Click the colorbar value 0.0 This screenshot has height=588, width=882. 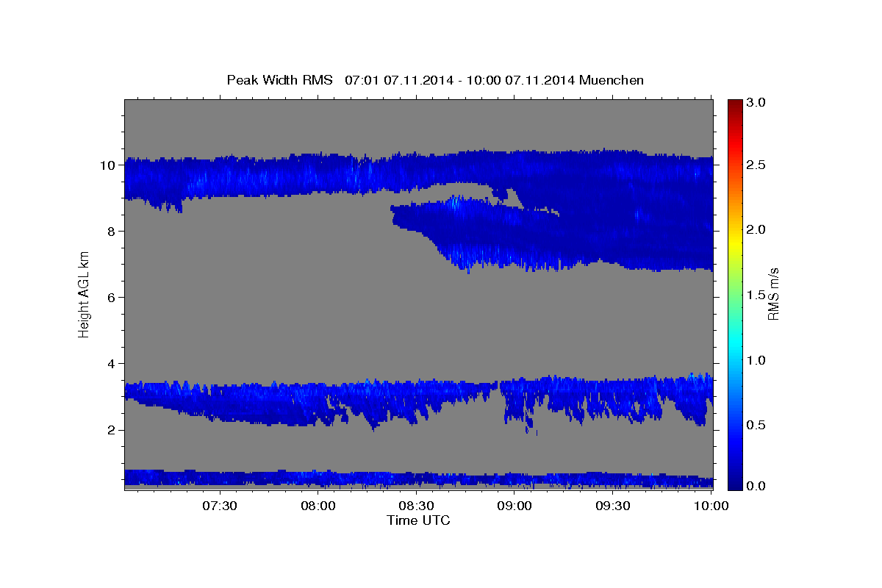(757, 486)
